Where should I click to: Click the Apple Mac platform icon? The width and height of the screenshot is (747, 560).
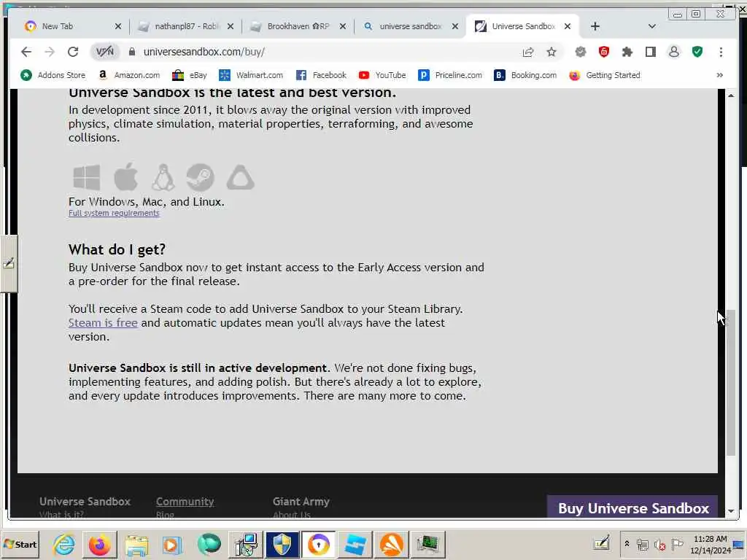coord(125,176)
